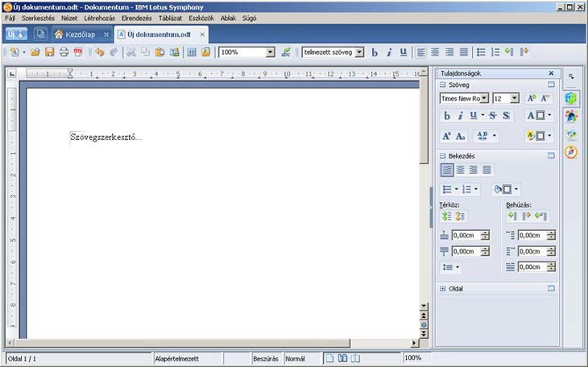
Task: Close the Tulajdonságok panel
Action: click(551, 73)
